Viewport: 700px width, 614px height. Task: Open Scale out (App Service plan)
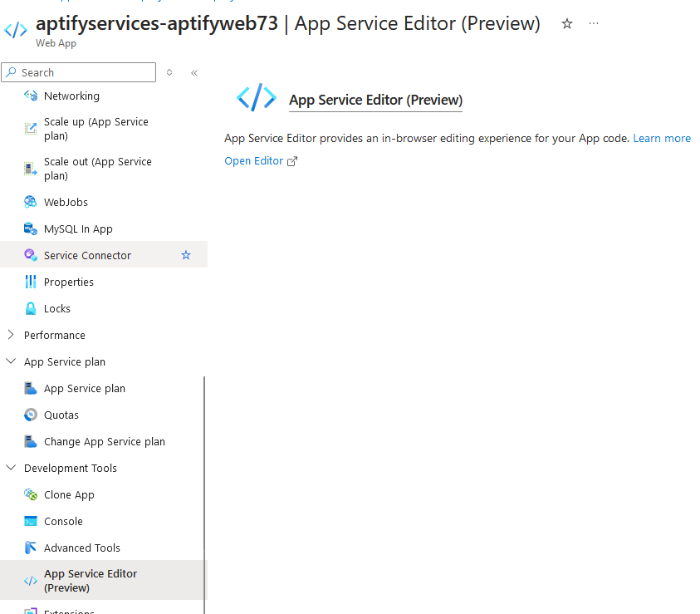tap(98, 169)
